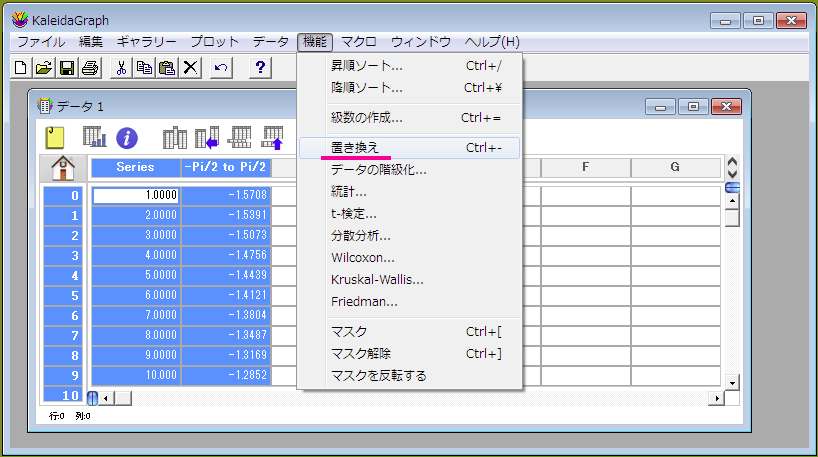The height and width of the screenshot is (457, 818).
Task: Open the ギャラリー menu
Action: 147,42
